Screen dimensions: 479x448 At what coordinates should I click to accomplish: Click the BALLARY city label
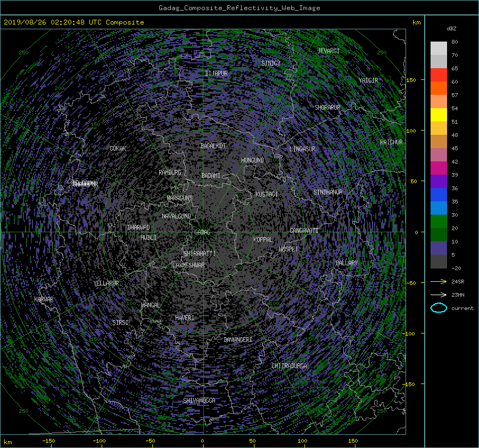(346, 263)
